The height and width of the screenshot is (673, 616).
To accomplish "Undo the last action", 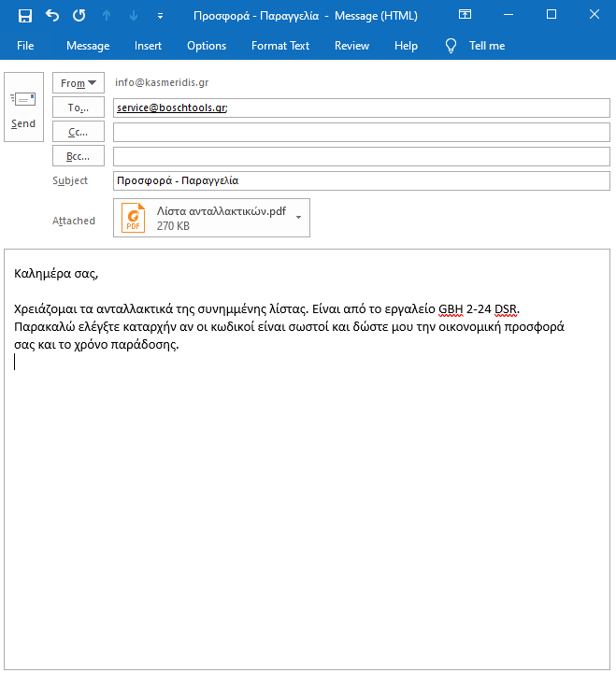I will pyautogui.click(x=52, y=16).
